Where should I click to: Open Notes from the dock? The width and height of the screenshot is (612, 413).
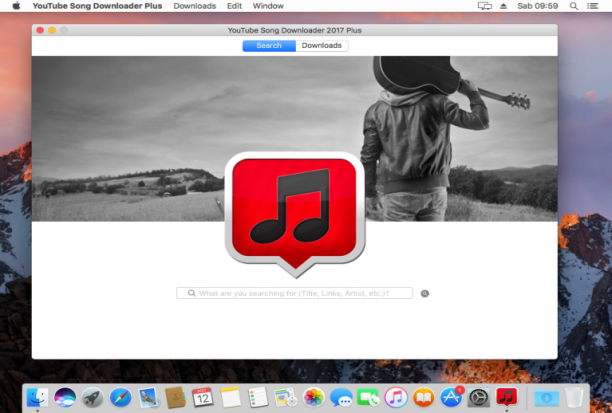point(230,397)
